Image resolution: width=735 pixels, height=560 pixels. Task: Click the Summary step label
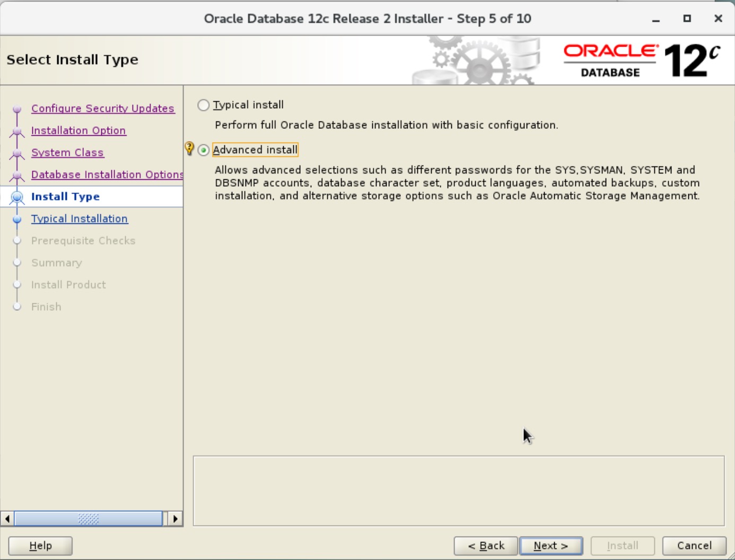[x=57, y=263]
